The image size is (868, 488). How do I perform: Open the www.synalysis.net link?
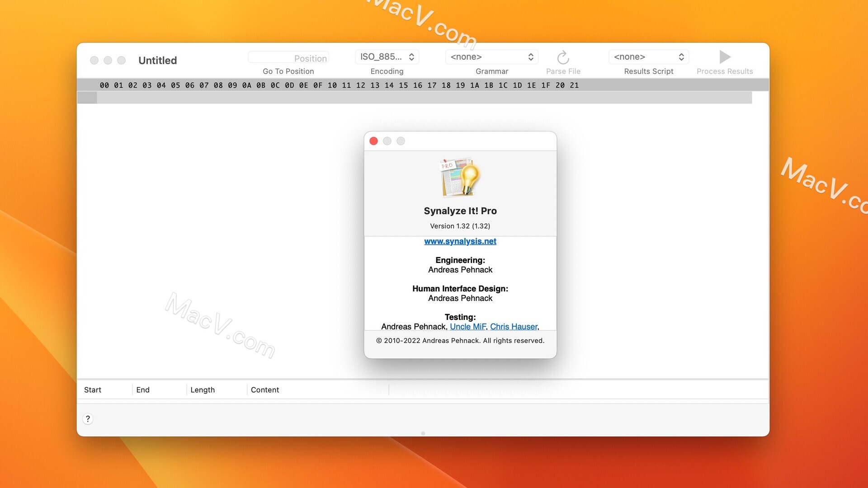[x=460, y=241]
